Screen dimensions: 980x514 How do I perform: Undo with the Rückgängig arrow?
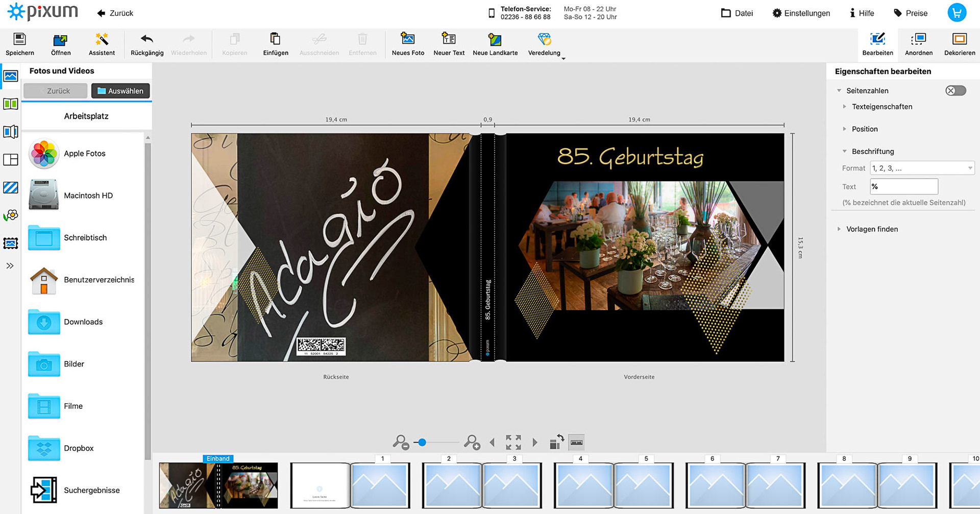click(147, 44)
